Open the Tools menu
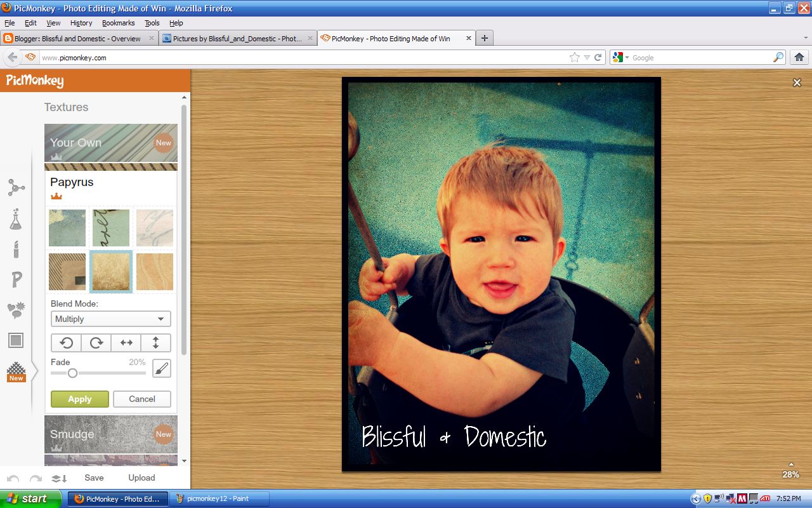The image size is (812, 508). pyautogui.click(x=152, y=23)
